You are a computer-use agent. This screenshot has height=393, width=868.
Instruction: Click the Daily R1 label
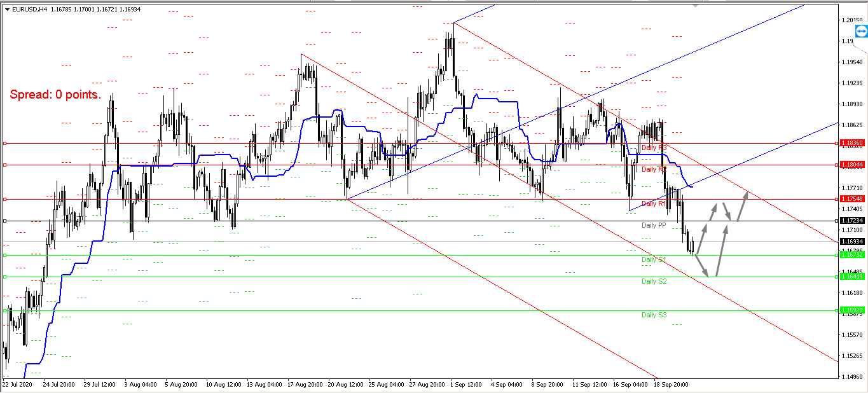click(654, 203)
